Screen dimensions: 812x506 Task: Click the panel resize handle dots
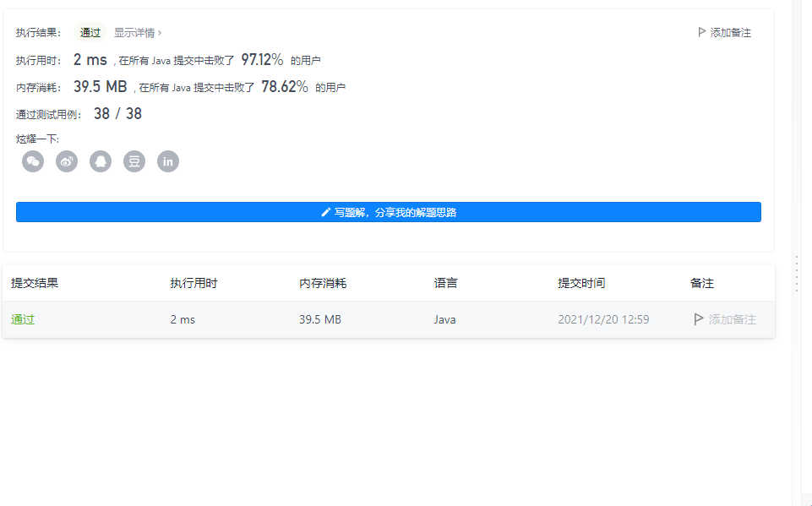pyautogui.click(x=797, y=274)
